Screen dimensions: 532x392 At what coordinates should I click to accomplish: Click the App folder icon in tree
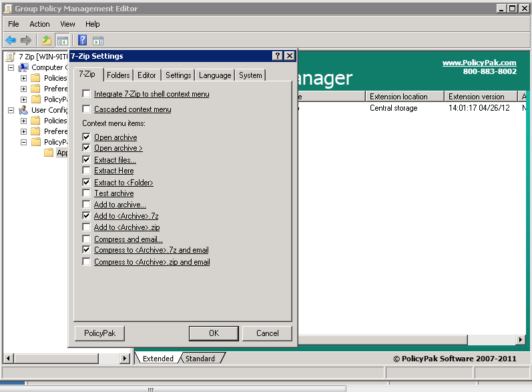click(x=49, y=153)
